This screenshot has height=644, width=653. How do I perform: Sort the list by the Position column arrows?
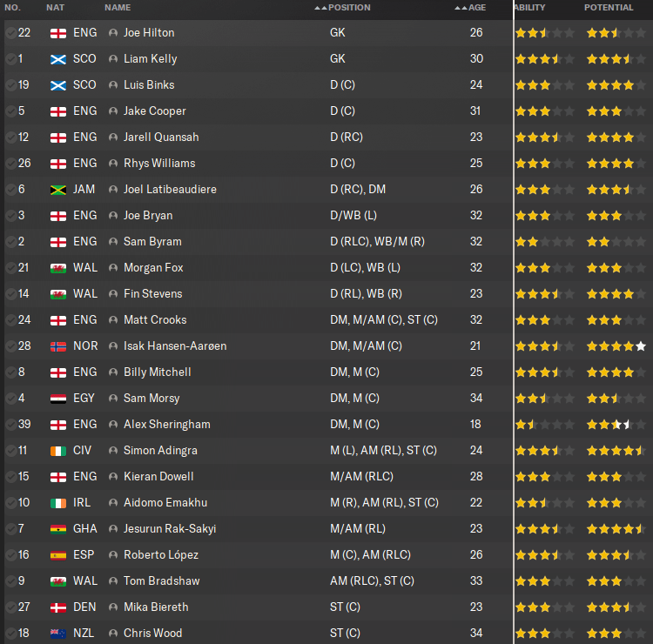pos(321,8)
